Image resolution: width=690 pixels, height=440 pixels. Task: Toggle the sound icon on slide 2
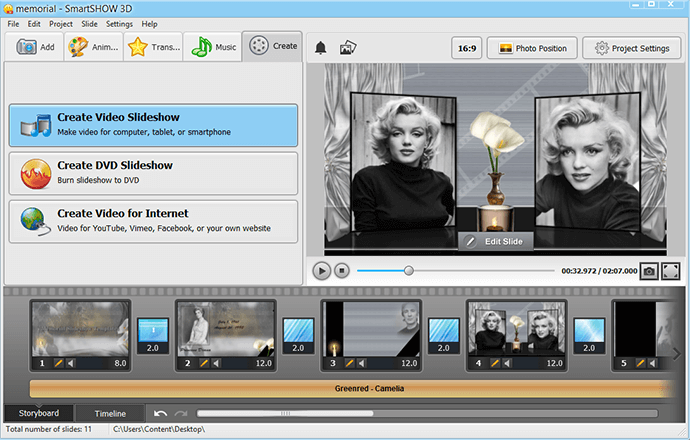click(x=216, y=363)
